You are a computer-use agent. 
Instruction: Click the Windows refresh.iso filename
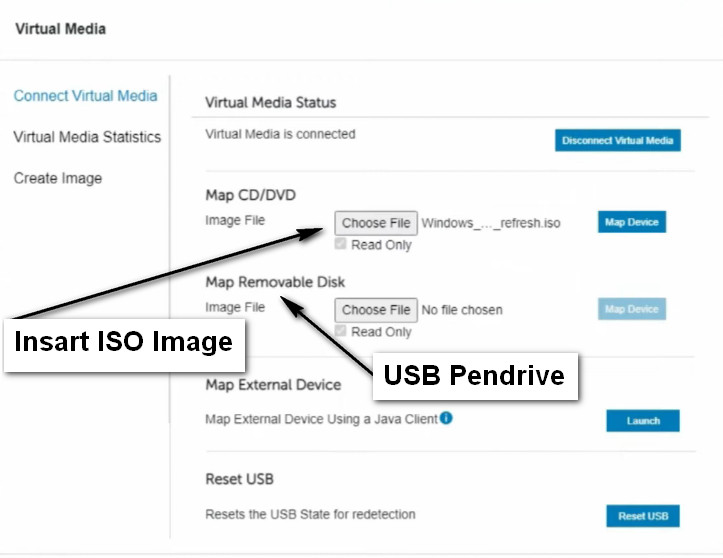[491, 223]
